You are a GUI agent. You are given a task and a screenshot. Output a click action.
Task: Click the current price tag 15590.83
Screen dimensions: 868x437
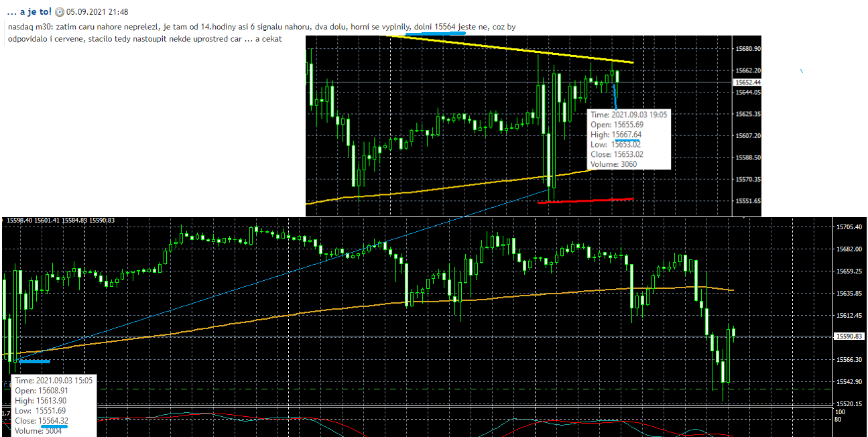(x=850, y=336)
